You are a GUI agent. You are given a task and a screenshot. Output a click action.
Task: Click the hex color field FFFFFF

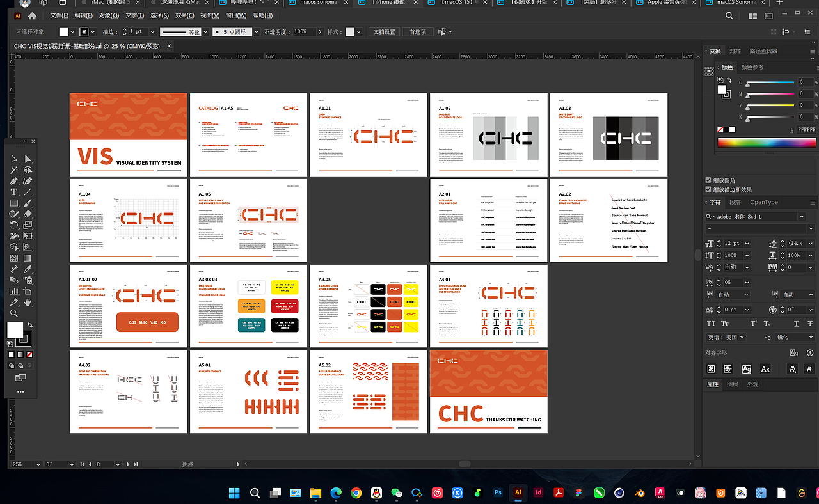[807, 130]
